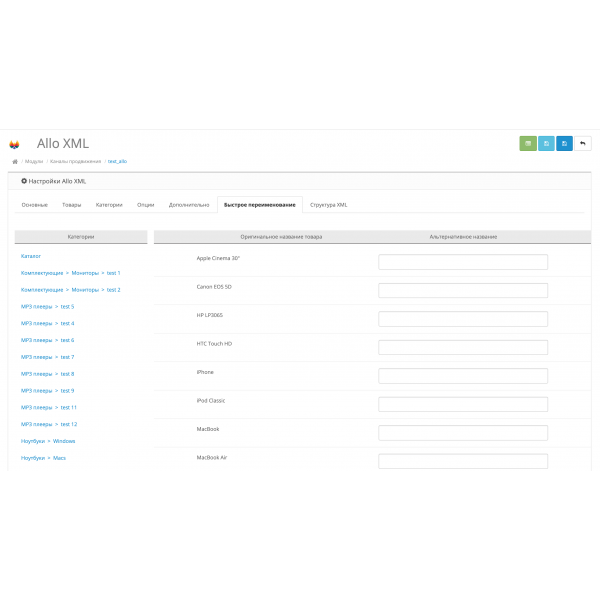Click the Allo XML logo icon

tap(14, 144)
